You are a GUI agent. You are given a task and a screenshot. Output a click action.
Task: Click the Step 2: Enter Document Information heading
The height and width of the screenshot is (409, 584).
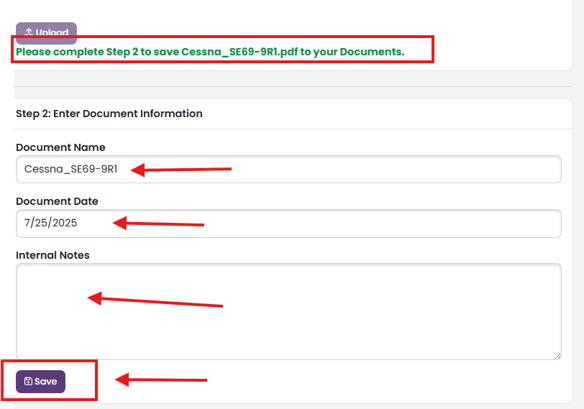(109, 114)
